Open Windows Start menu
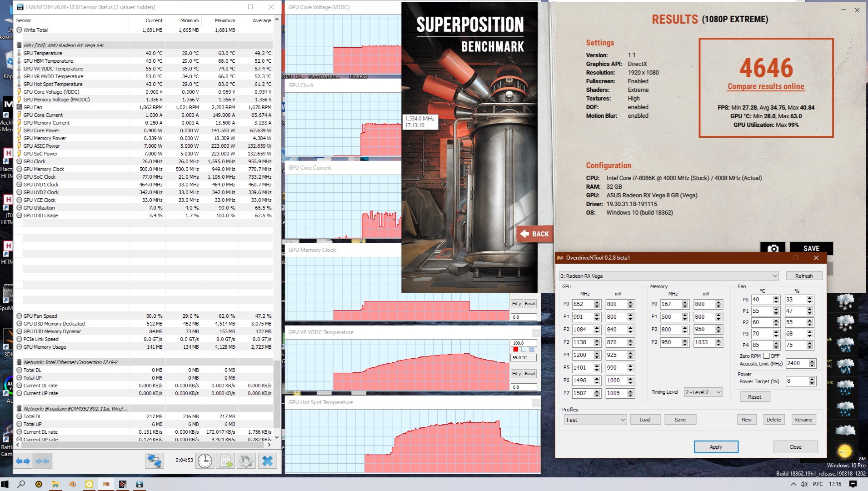This screenshot has width=868, height=491. pyautogui.click(x=5, y=484)
